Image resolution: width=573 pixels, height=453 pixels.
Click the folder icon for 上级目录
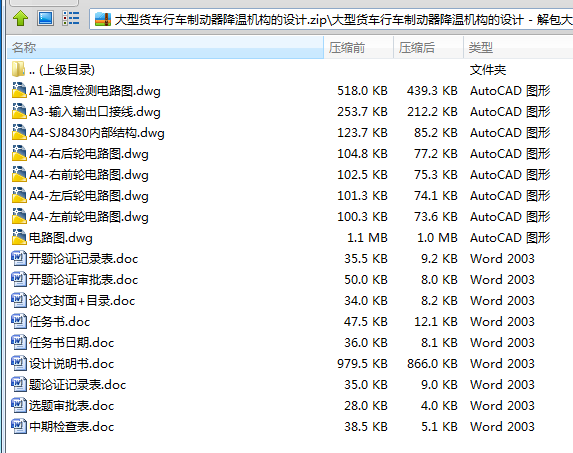[18, 69]
